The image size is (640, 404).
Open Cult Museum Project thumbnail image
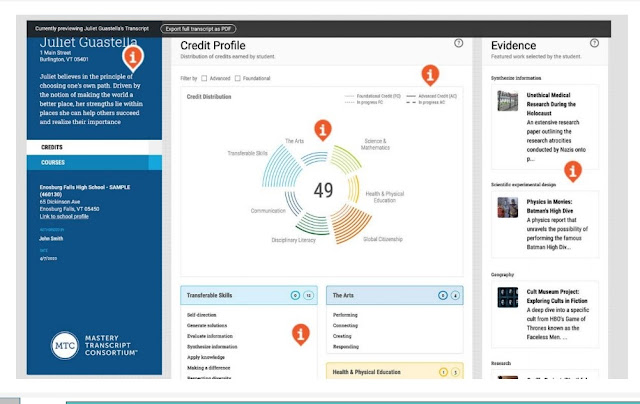508,297
